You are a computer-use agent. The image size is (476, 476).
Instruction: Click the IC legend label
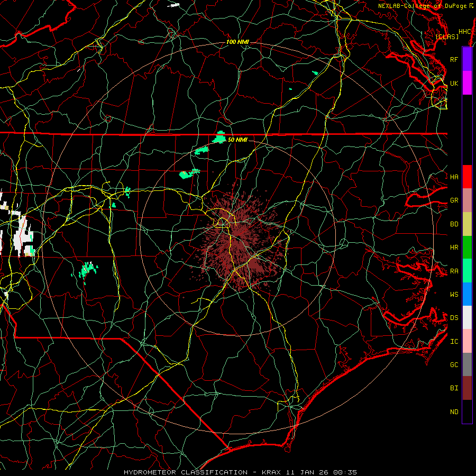454,342
